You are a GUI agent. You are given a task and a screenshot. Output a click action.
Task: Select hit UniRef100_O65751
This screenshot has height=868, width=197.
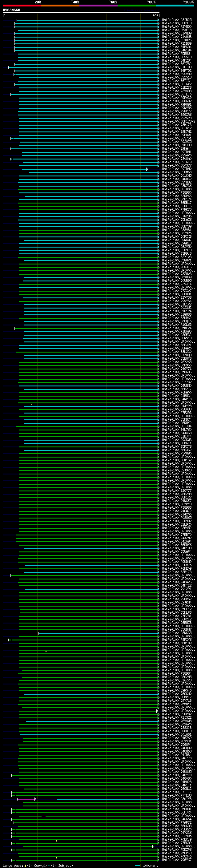click(x=177, y=139)
